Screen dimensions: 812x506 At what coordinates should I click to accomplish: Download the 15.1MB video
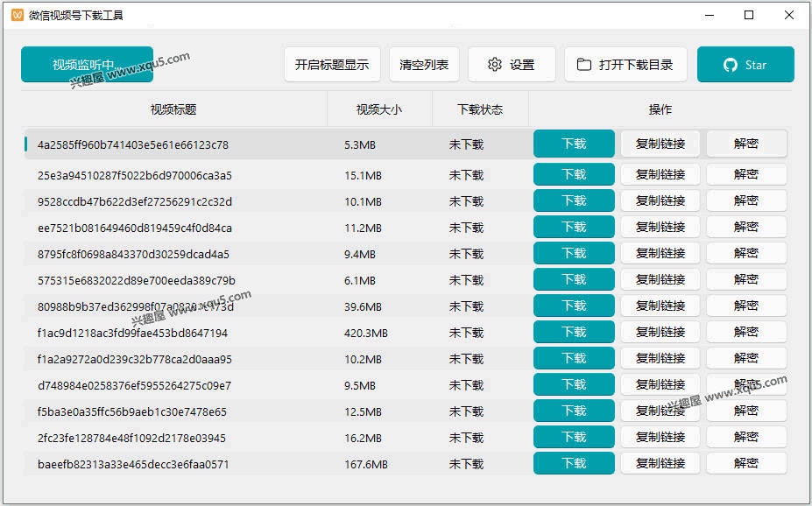tap(574, 174)
